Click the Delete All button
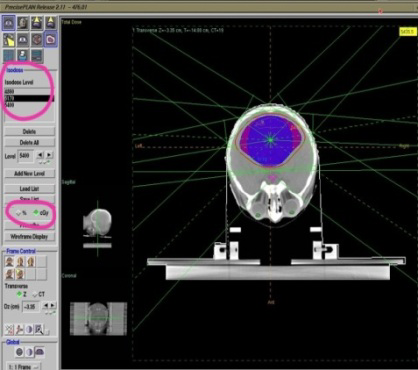 tap(29, 142)
